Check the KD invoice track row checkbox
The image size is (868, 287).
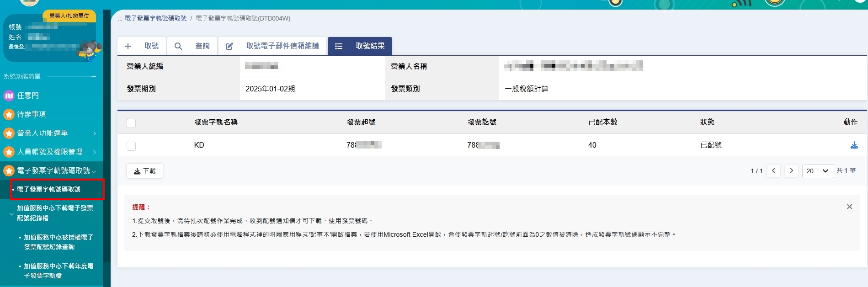point(131,146)
